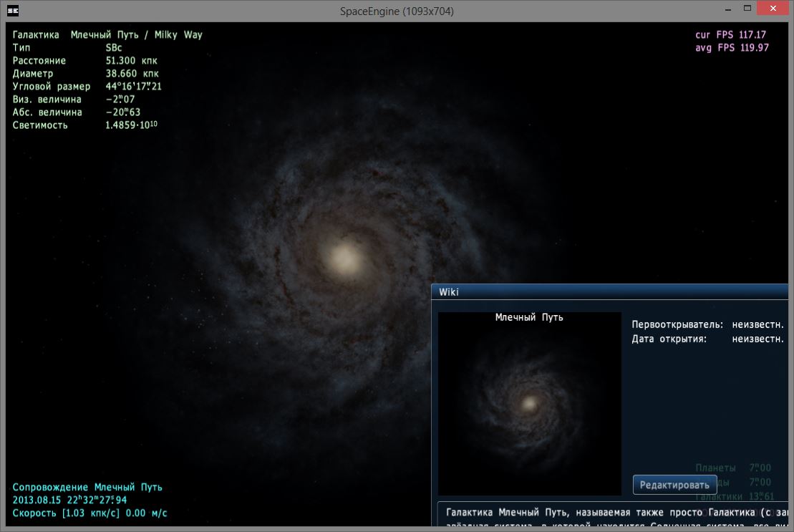Click the Виз. величина value ending 07
The width and height of the screenshot is (794, 532).
120,100
